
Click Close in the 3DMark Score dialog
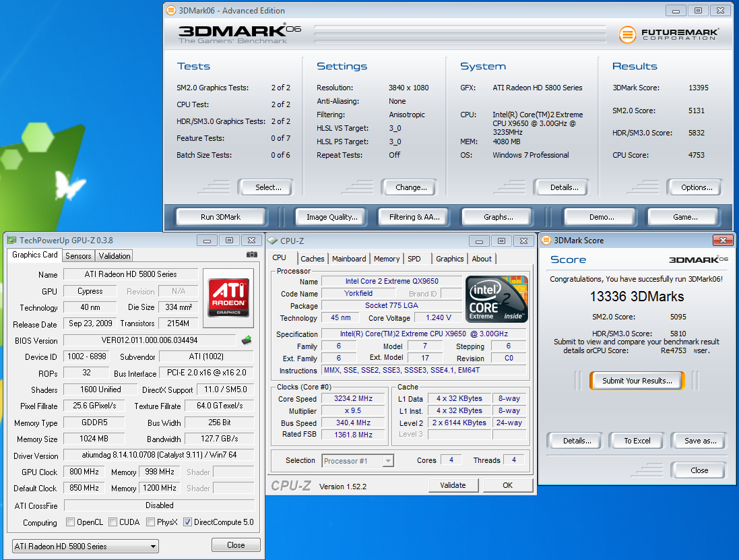(x=699, y=470)
